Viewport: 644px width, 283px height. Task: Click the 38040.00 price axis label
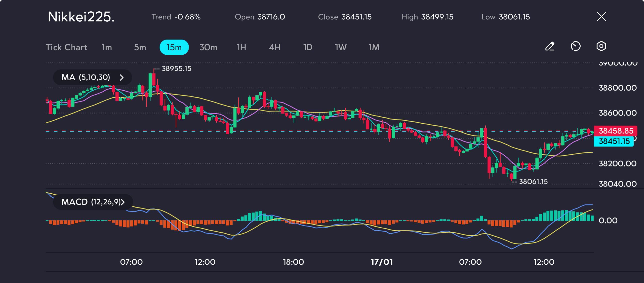point(618,184)
